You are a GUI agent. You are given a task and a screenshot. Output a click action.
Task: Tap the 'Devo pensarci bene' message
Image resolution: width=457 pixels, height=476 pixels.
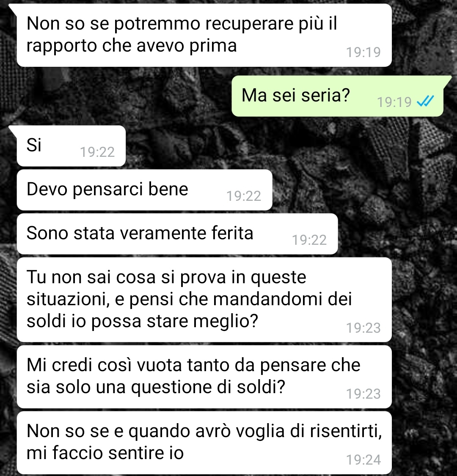click(144, 190)
